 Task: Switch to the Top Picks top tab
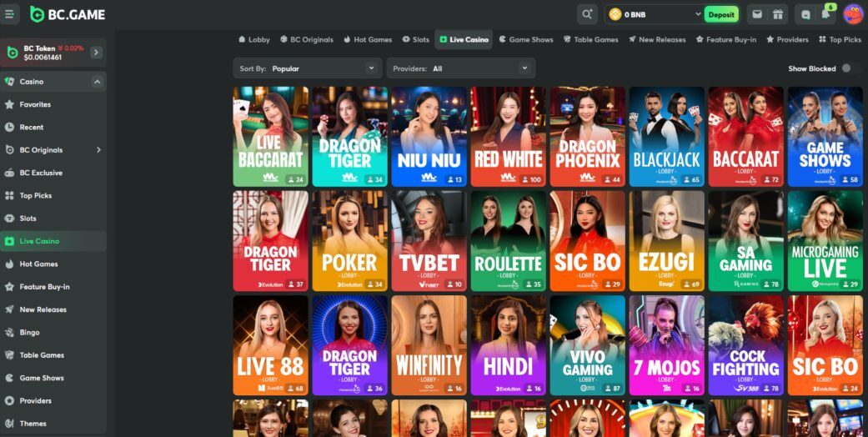840,39
